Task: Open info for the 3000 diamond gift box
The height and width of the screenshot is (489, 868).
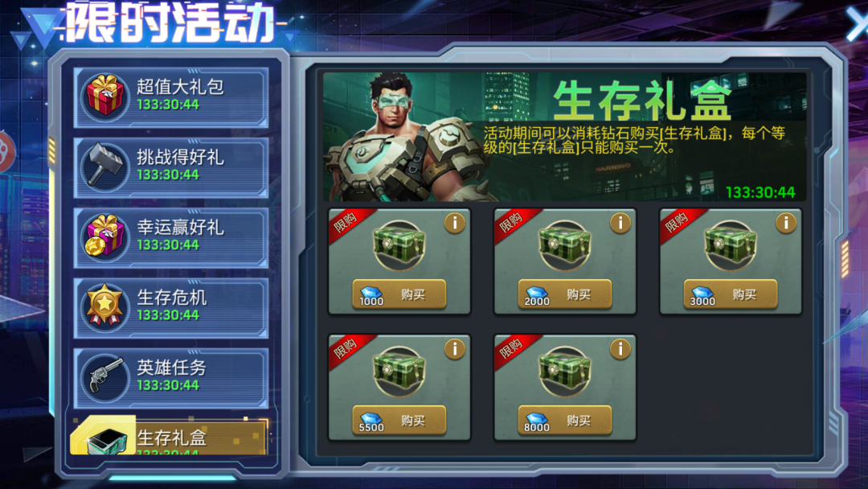Action: (x=785, y=223)
